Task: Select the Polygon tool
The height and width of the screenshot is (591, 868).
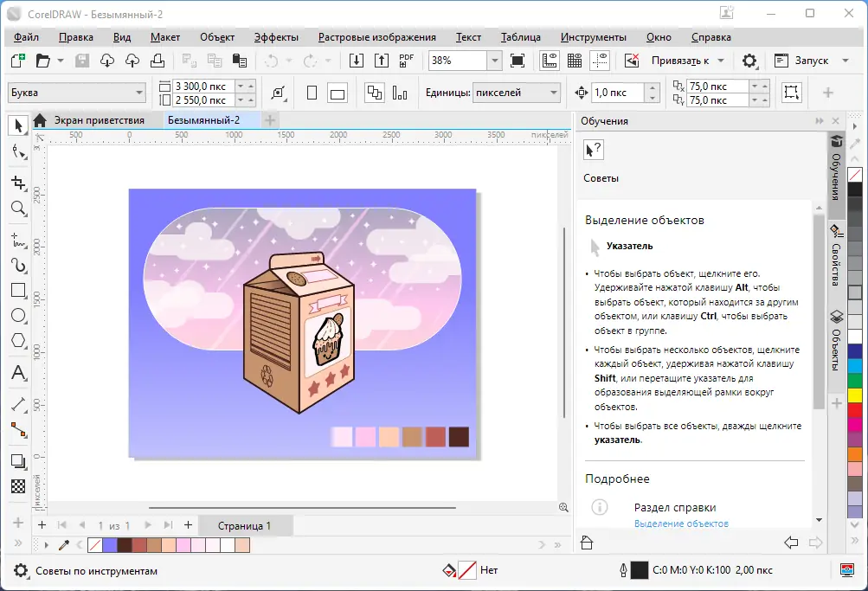Action: [x=18, y=341]
